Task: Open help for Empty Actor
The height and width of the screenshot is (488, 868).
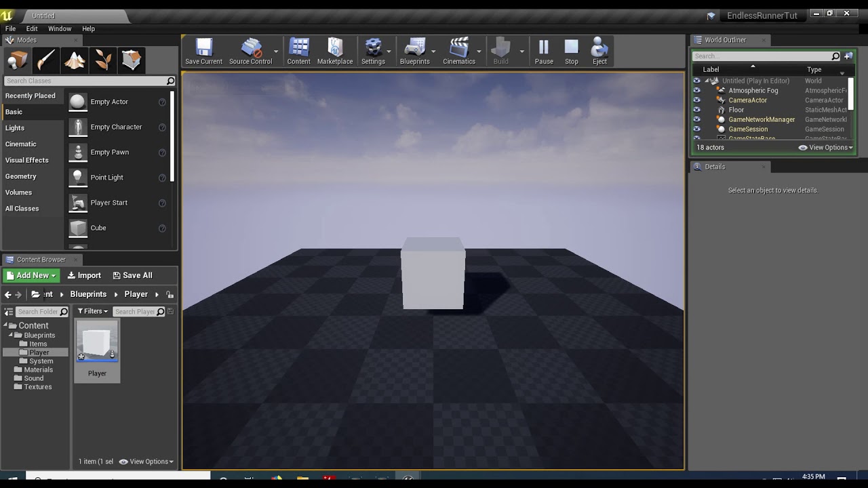Action: click(162, 102)
